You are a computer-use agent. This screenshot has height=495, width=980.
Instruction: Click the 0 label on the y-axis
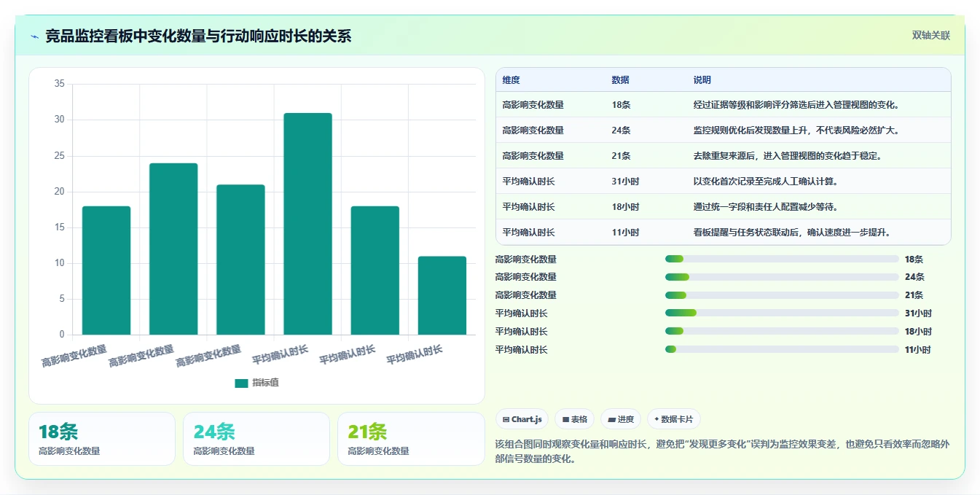click(62, 335)
